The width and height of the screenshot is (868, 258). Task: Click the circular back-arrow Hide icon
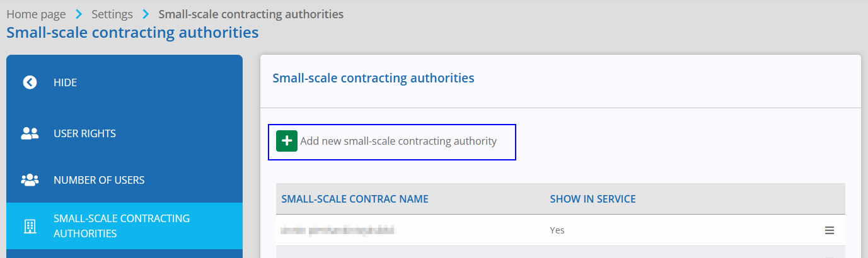tap(30, 82)
